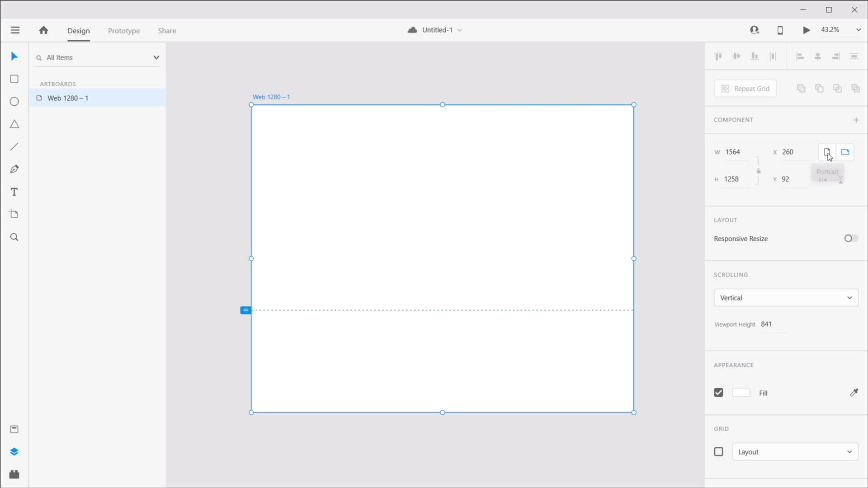This screenshot has height=488, width=868.
Task: Open the All Items filter dropdown
Action: pos(156,57)
